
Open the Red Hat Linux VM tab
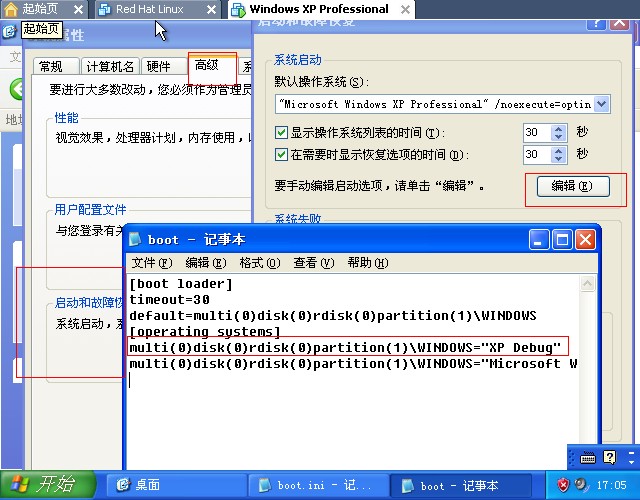pyautogui.click(x=158, y=9)
